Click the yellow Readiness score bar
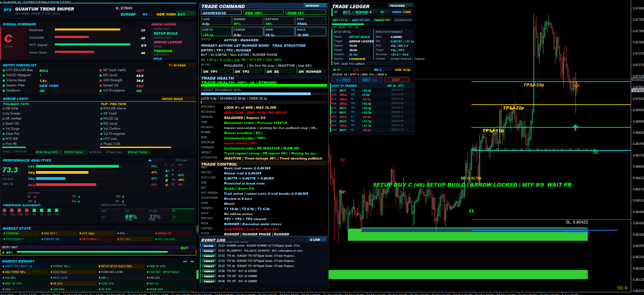This screenshot has width=644, height=295. click(87, 30)
